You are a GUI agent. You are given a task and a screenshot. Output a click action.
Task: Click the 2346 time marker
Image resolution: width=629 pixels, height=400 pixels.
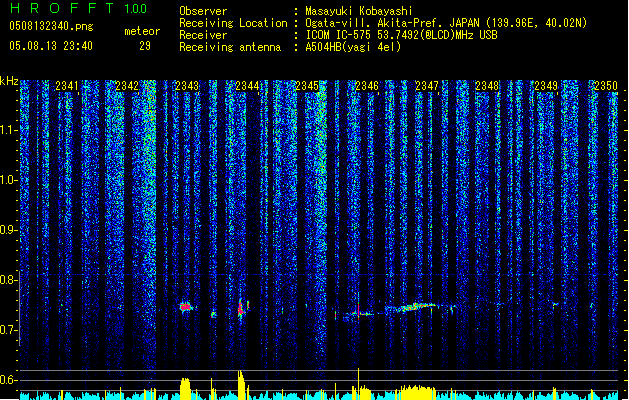pos(367,85)
